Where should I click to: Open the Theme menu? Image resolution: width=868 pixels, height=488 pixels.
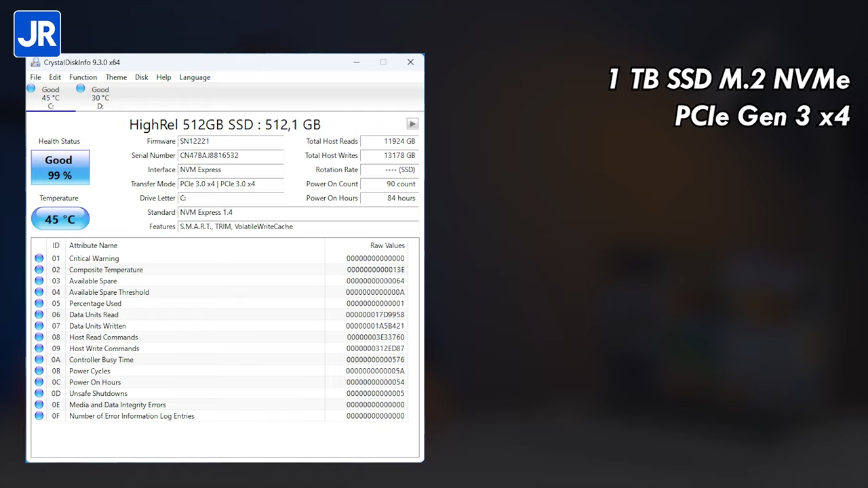coord(116,77)
